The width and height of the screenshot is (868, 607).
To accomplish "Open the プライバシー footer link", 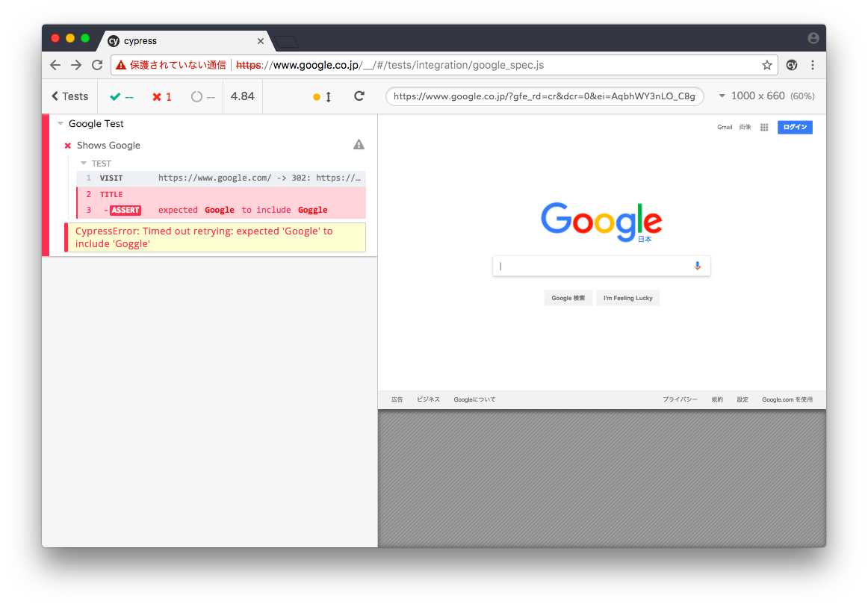I will tap(680, 399).
